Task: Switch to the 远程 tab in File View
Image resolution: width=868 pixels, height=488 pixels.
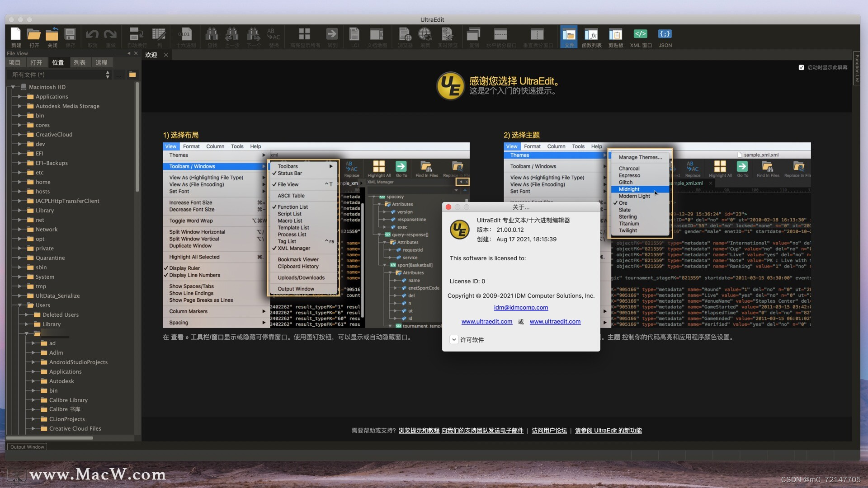Action: click(101, 63)
